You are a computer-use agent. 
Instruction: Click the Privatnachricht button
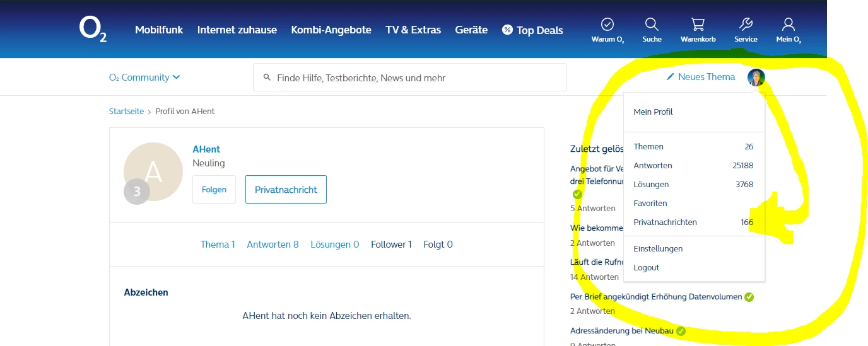tap(286, 189)
